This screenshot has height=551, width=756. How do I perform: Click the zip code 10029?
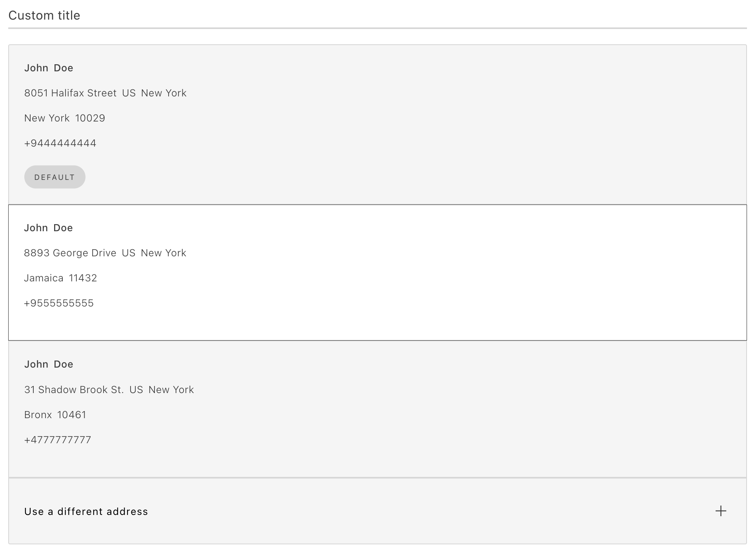90,118
